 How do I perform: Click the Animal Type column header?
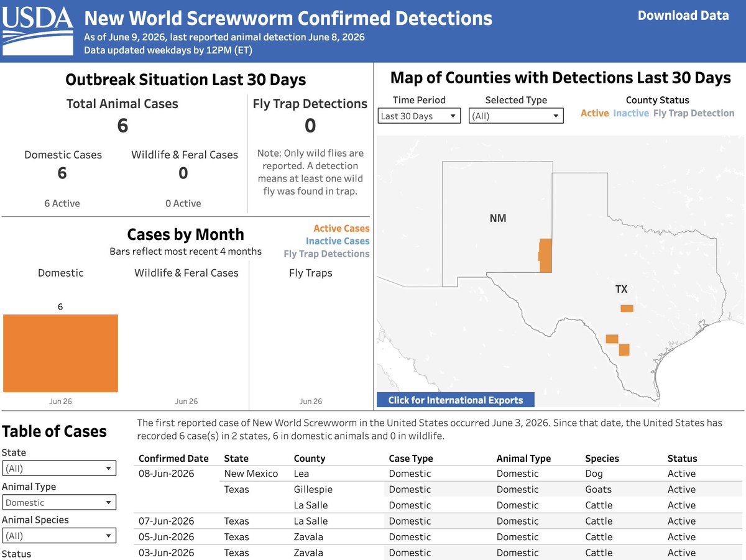(523, 458)
